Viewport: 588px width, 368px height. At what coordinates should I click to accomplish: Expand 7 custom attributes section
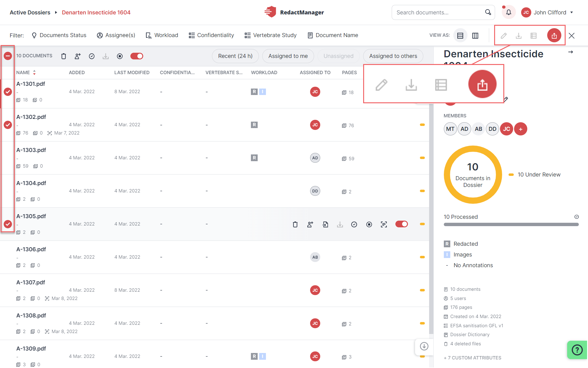coord(472,358)
